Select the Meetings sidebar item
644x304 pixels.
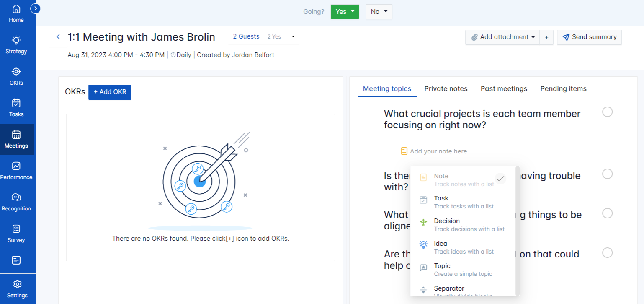[x=16, y=139]
